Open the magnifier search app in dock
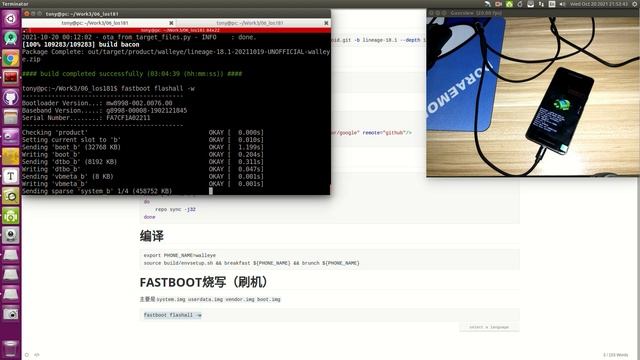Viewport: 640px width, 360px height. 11,196
